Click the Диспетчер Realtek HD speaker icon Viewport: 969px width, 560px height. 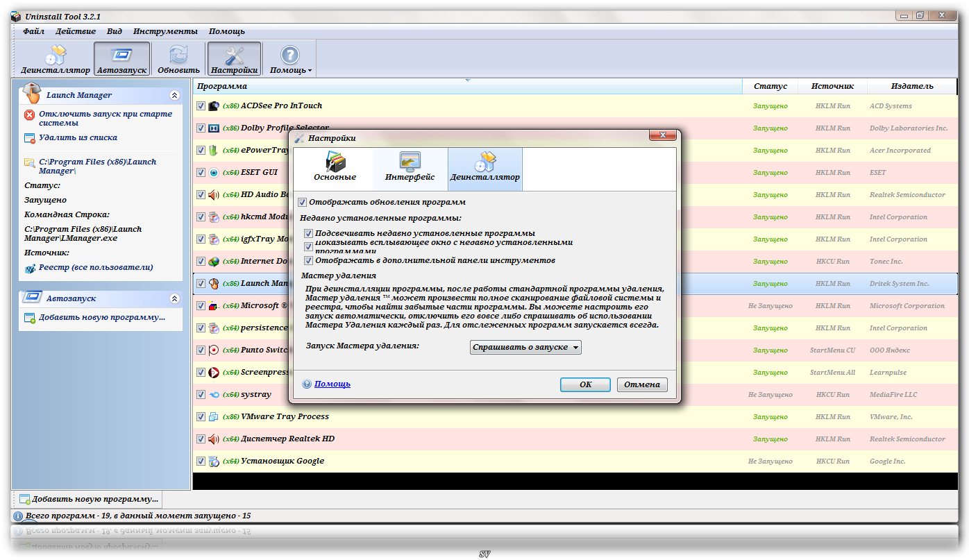(214, 439)
